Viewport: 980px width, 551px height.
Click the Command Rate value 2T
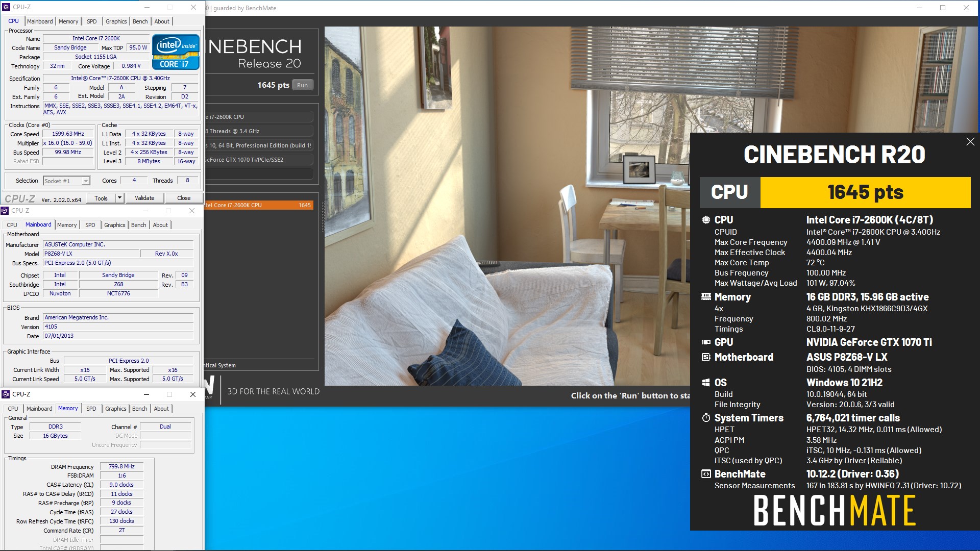(x=121, y=530)
